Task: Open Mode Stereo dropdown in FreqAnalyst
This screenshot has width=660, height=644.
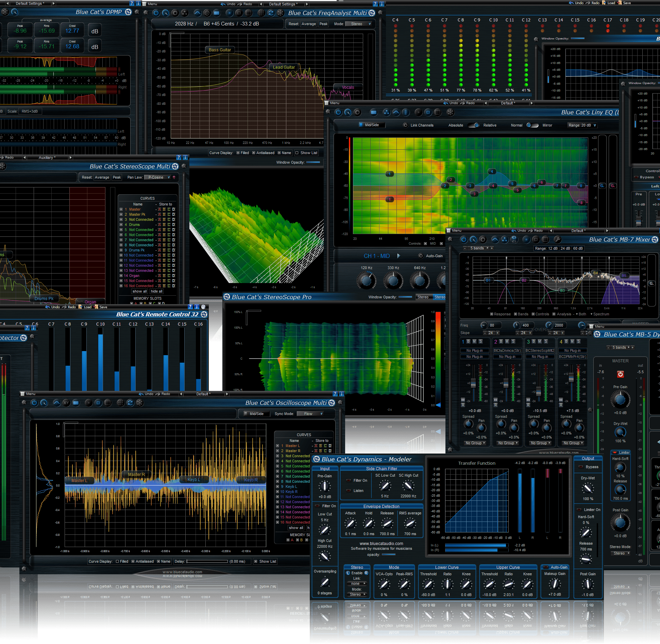Action: point(359,24)
